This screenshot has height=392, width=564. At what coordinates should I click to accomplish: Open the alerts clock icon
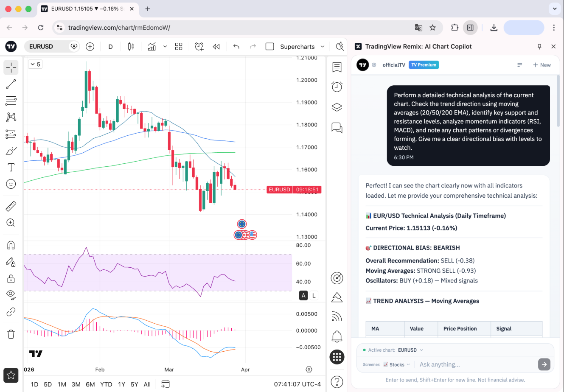pos(337,87)
